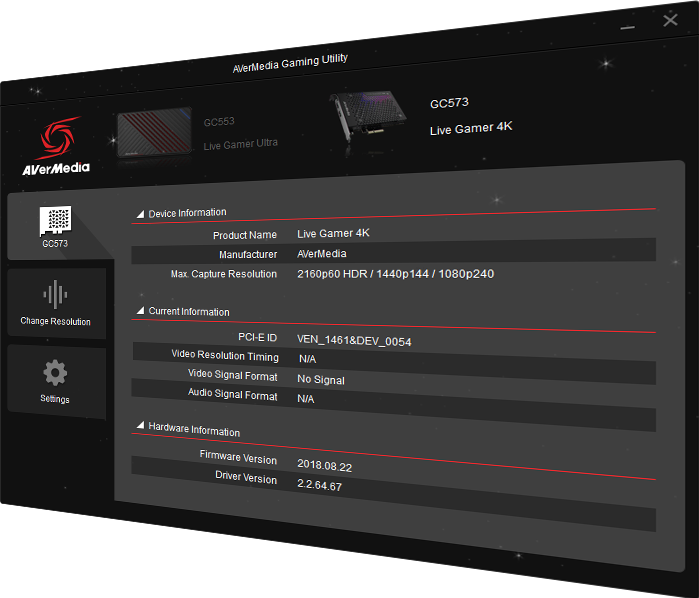Viewport: 699px width, 598px height.
Task: Click the Video Signal Format label
Action: pos(233,375)
